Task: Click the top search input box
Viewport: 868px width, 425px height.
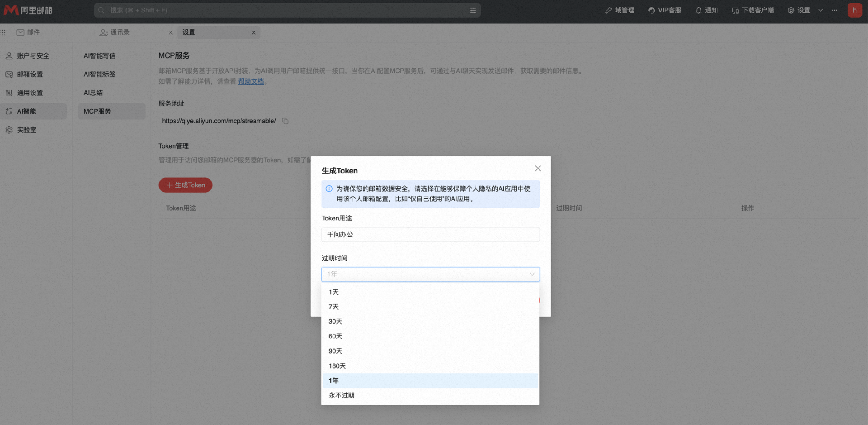Action: [x=287, y=10]
